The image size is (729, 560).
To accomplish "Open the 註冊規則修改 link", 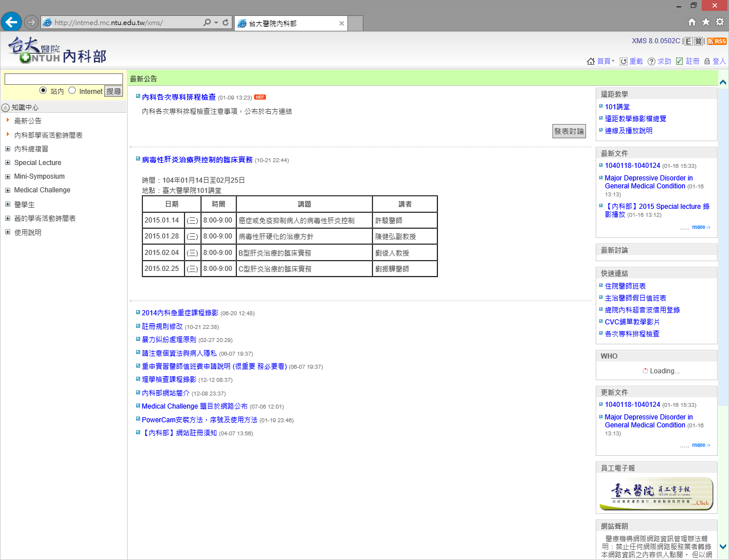I will click(162, 327).
